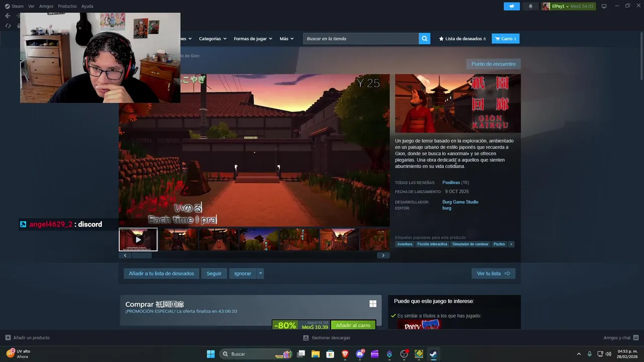
Task: Open the Positivas reviews link
Action: tap(451, 183)
